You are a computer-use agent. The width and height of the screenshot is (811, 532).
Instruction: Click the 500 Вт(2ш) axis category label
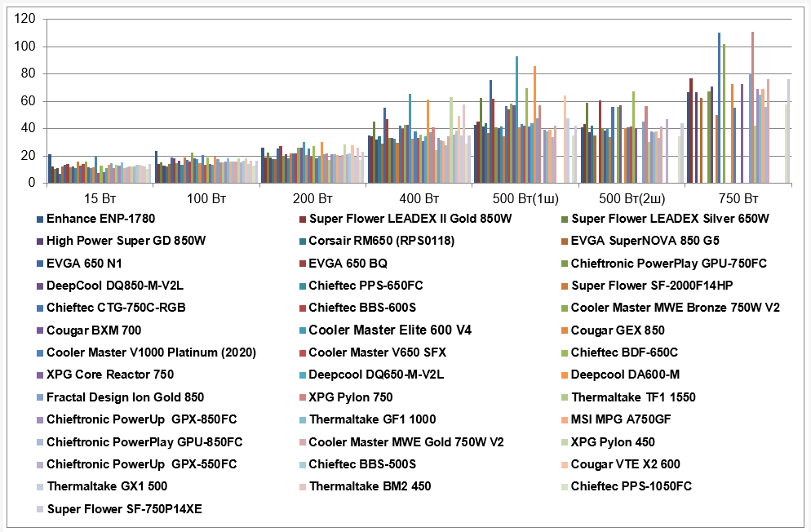point(632,198)
